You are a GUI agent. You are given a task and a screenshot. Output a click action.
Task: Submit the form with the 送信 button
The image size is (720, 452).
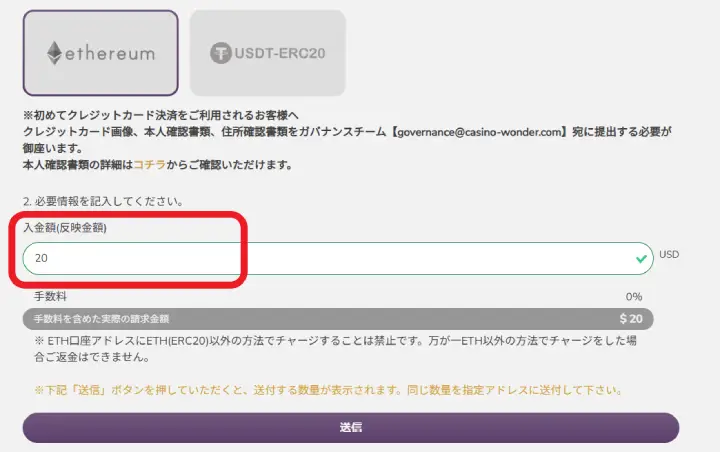(x=351, y=427)
